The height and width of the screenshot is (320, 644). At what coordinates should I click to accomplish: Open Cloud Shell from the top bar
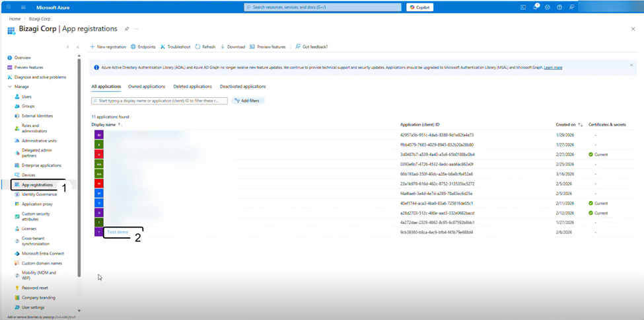point(523,7)
